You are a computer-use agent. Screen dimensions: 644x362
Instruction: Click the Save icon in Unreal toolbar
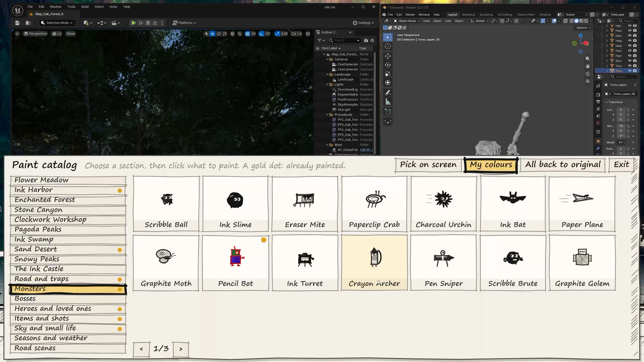click(17, 23)
